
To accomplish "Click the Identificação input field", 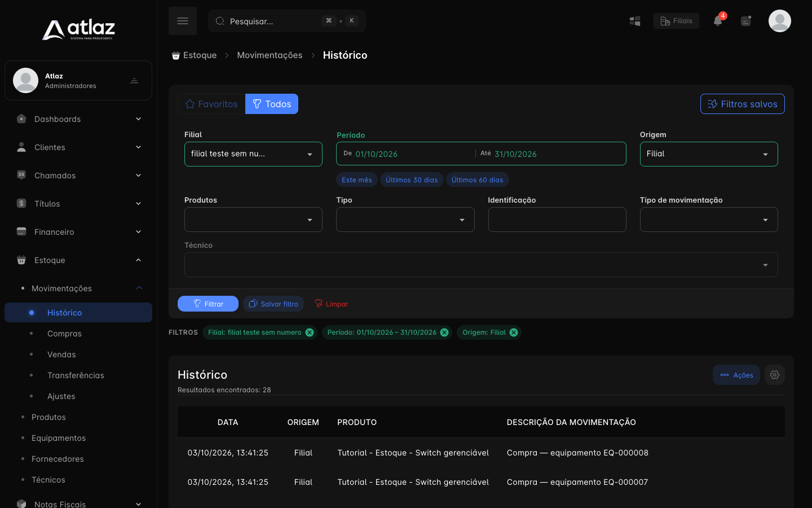I will 557,220.
